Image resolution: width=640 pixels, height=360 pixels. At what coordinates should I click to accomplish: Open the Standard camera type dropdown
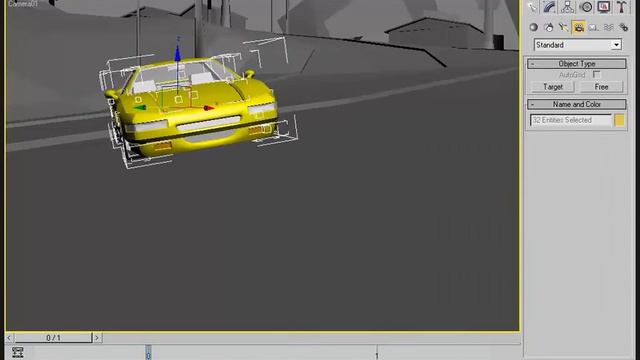tap(578, 45)
